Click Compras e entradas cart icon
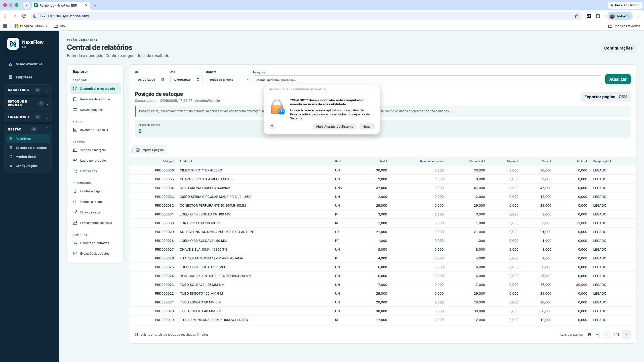This screenshot has width=644, height=362. [75, 243]
